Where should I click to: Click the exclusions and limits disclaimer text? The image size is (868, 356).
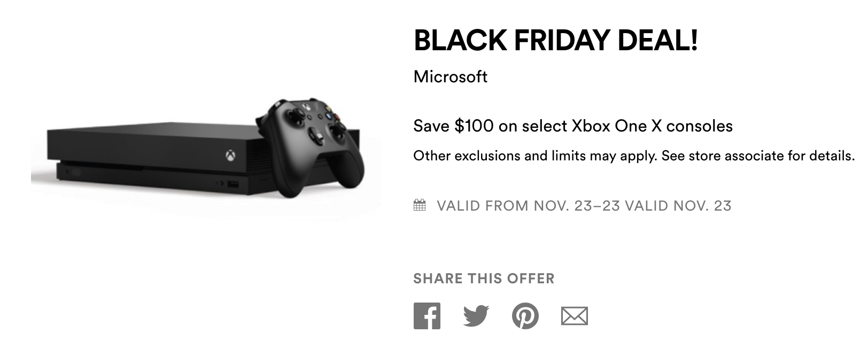(x=634, y=156)
